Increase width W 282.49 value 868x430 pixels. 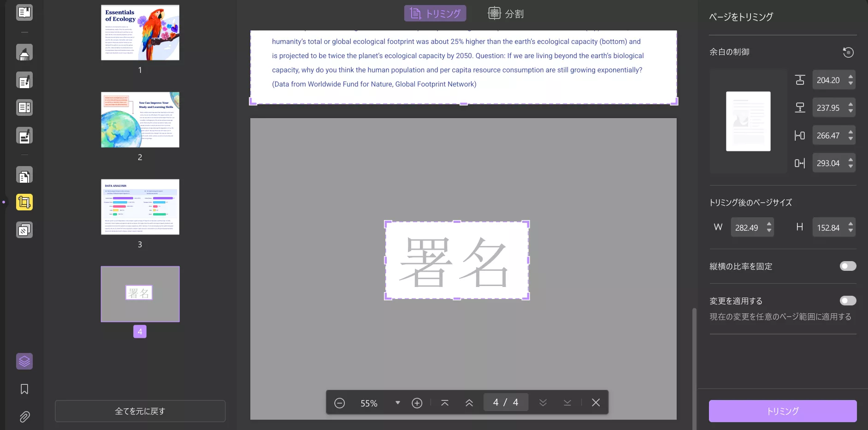click(x=769, y=224)
